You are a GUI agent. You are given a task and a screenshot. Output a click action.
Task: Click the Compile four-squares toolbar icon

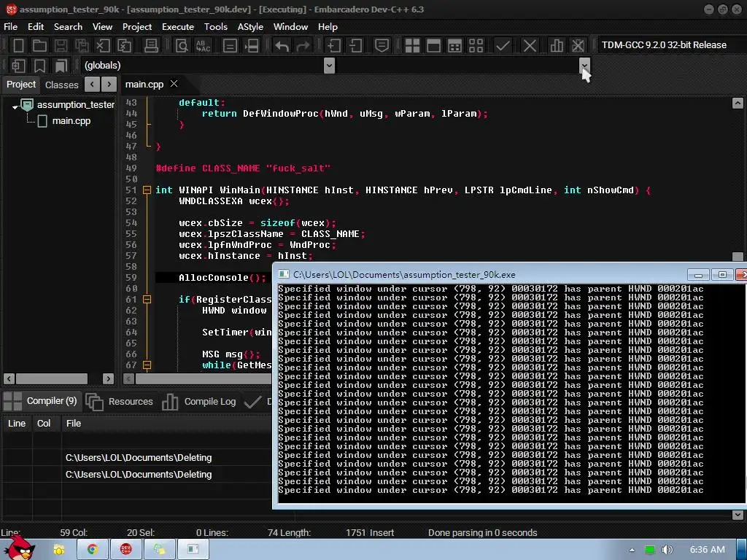click(412, 45)
